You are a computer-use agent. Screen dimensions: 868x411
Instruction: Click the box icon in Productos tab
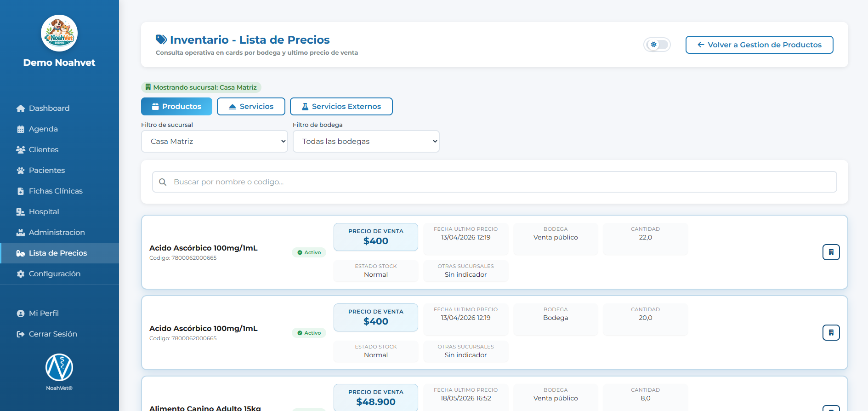(155, 107)
